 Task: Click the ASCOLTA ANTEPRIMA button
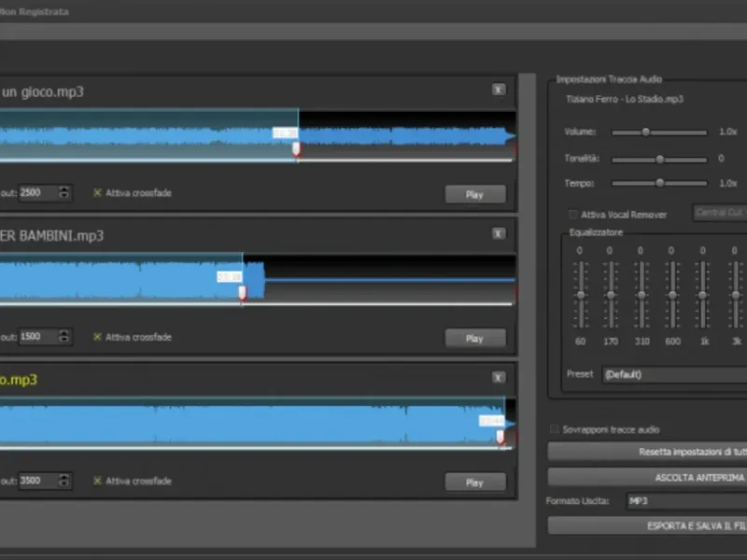(647, 477)
